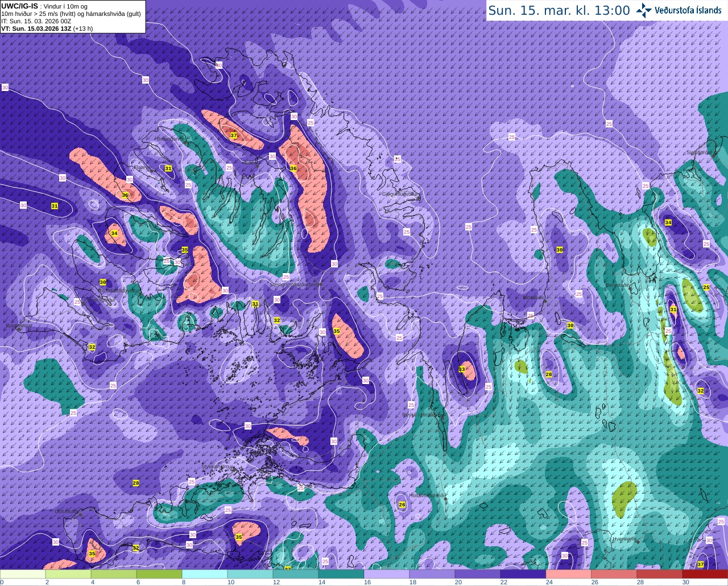
Task: Click the 10–12 light teal legend swatch
Action: coord(250,574)
